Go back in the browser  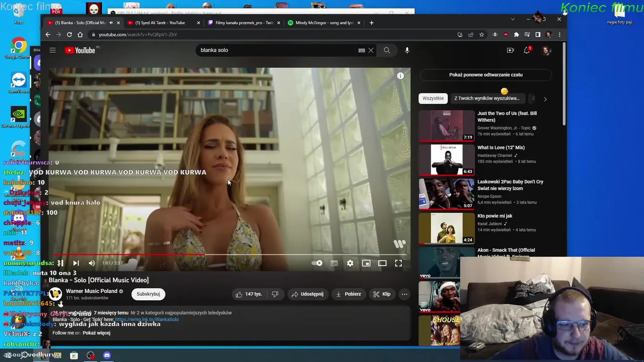pyautogui.click(x=48, y=35)
